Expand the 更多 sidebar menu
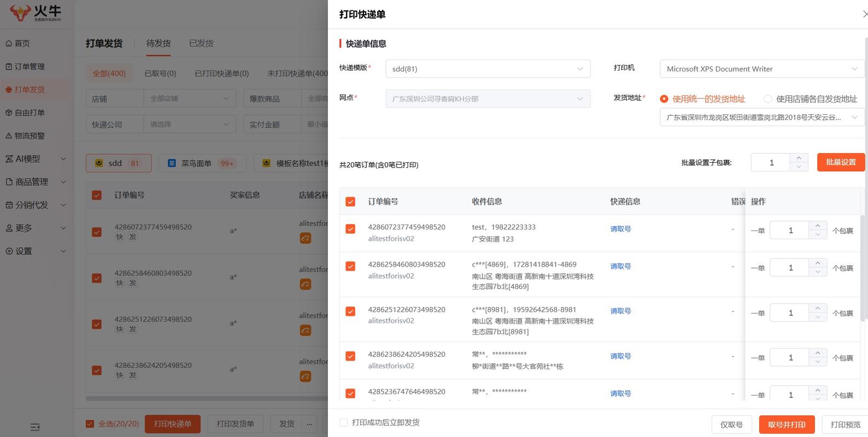Image resolution: width=868 pixels, height=437 pixels. (x=36, y=228)
